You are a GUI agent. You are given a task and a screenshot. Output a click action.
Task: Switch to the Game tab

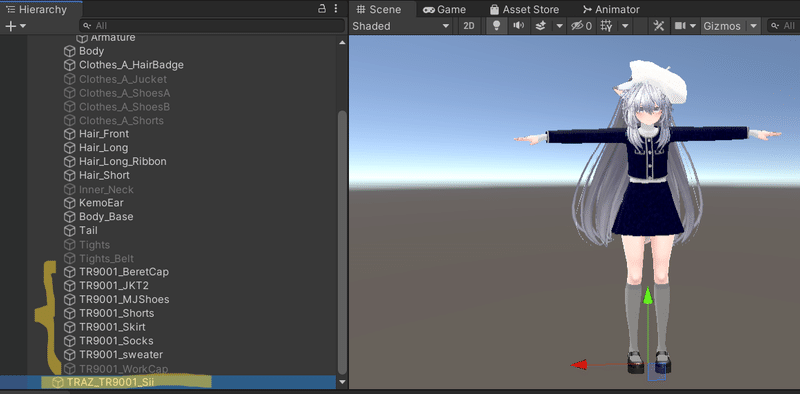point(444,10)
